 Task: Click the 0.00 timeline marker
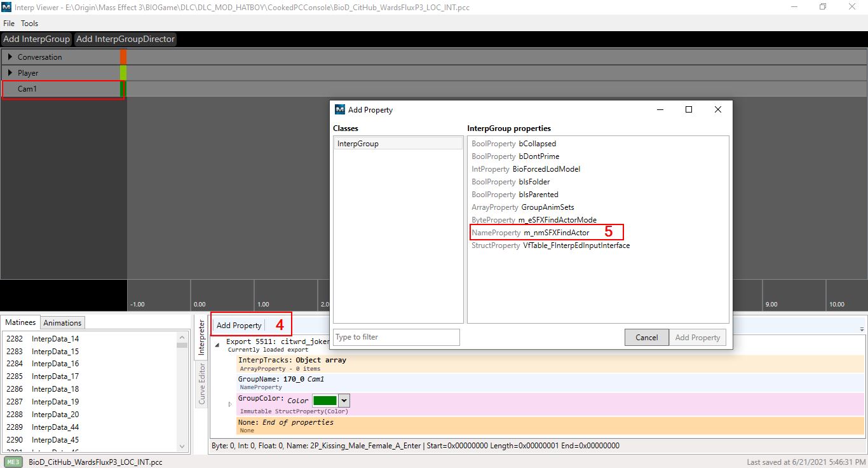(x=200, y=305)
